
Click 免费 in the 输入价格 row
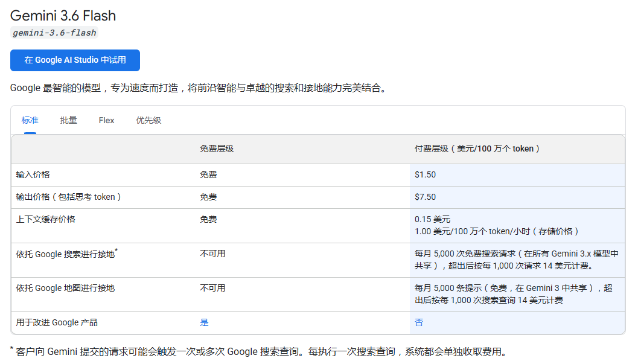208,174
